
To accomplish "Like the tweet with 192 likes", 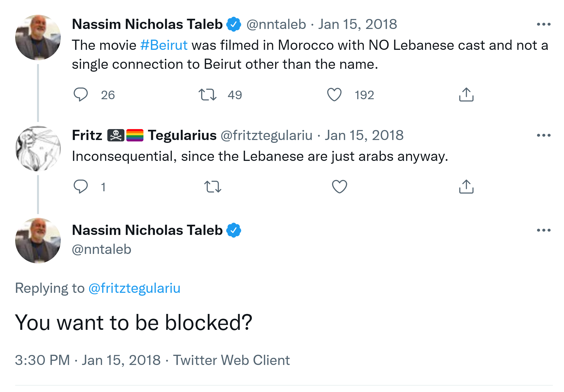I will click(334, 94).
